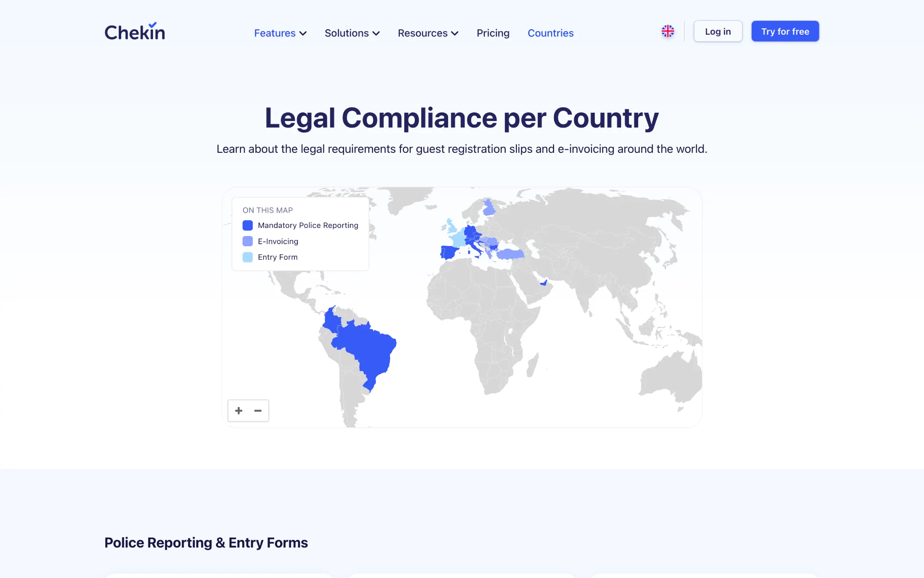
Task: Zoom in the map with plus button
Action: [239, 411]
